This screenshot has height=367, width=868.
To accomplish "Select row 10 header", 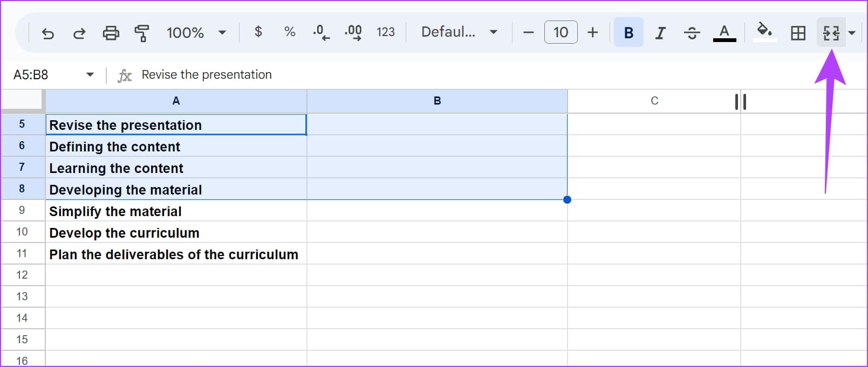I will 22,232.
